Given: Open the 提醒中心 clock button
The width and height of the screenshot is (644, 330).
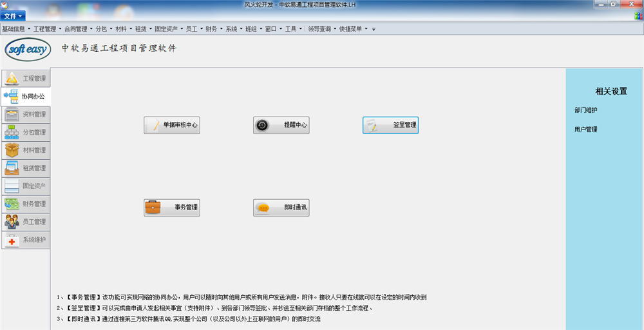Looking at the screenshot, I should [281, 125].
